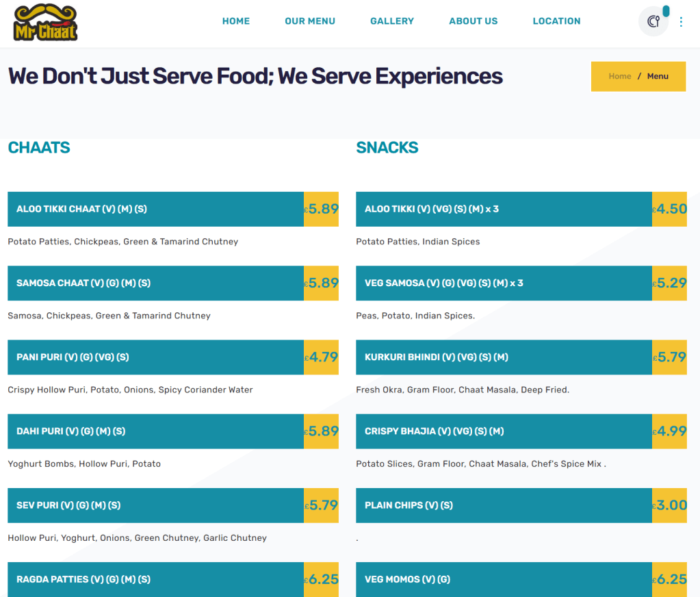
Task: Choose the Crispy Bhajia snack item
Action: coord(434,431)
